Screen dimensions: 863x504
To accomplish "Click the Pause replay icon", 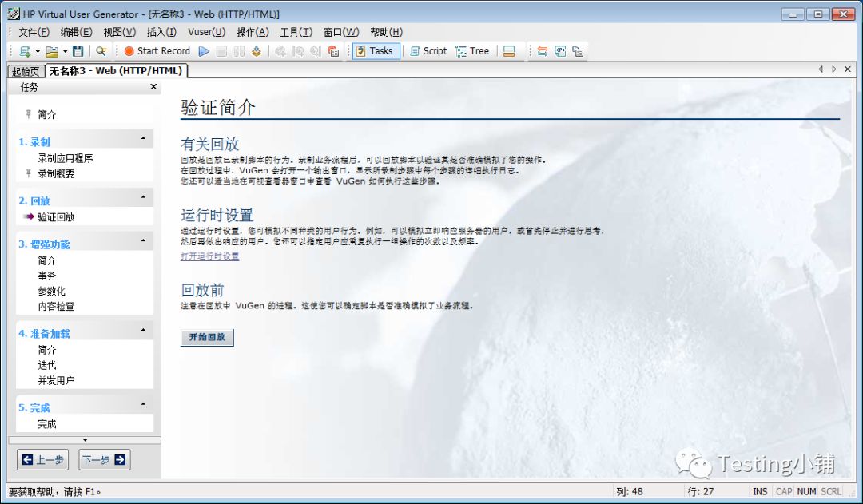I will [x=239, y=51].
